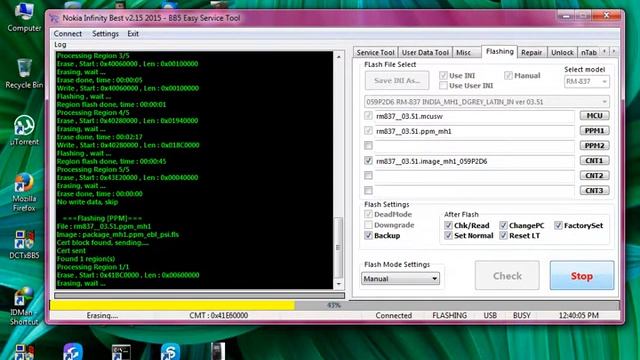Tick the PPM2 row checkbox
Viewport: 640px width, 360px height.
pyautogui.click(x=368, y=146)
